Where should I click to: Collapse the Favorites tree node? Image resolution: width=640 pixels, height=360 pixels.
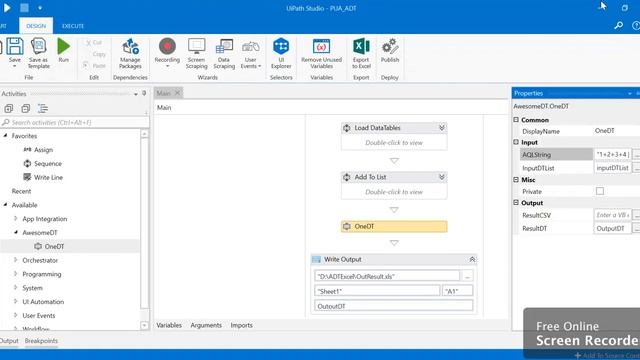pos(5,136)
